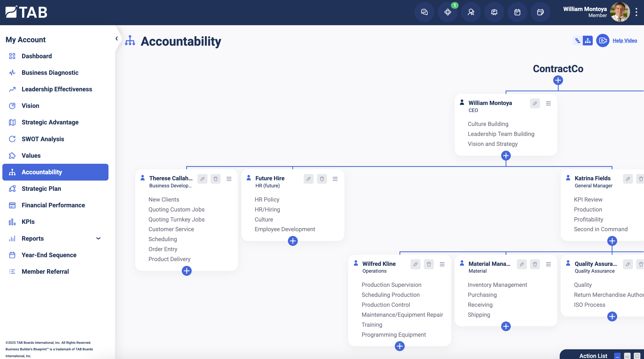This screenshot has width=644, height=359.
Task: Open the Help Video link
Action: 625,40
